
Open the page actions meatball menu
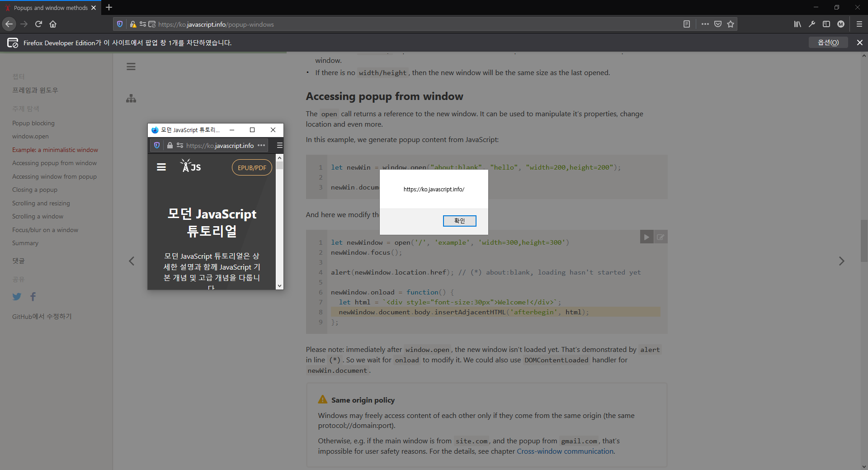tap(705, 24)
